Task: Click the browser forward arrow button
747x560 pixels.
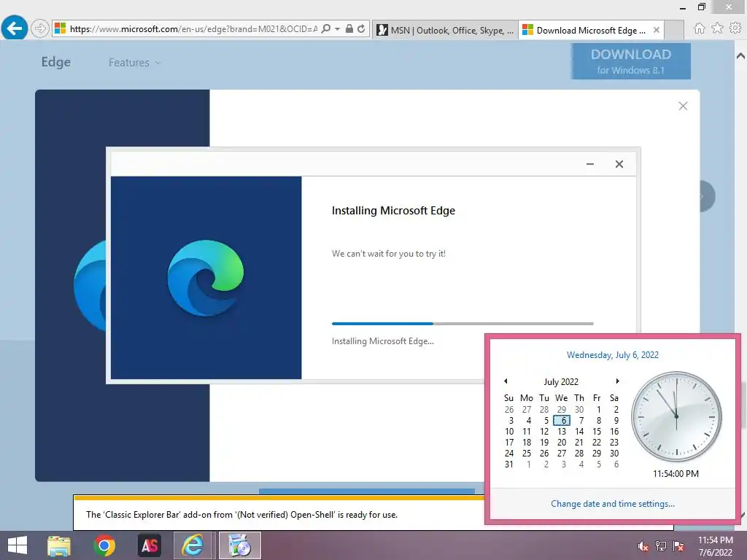Action: [40, 28]
